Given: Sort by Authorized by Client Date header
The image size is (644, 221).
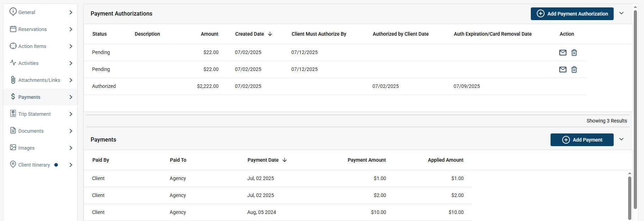Looking at the screenshot, I should (x=401, y=34).
